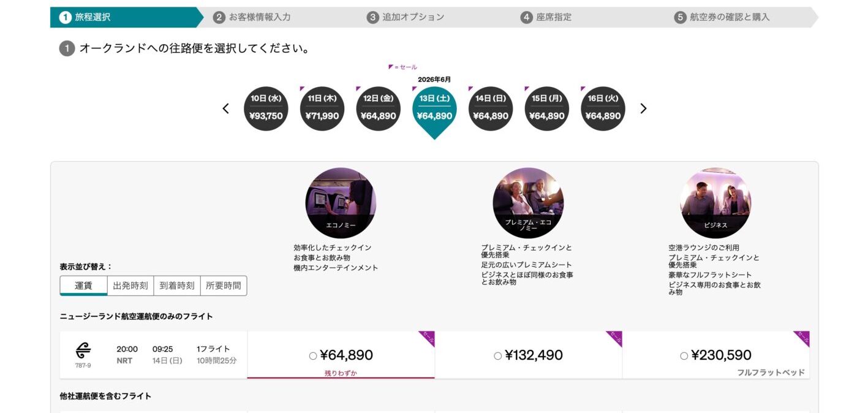
Task: Sort flights by 到着時刻
Action: click(177, 286)
